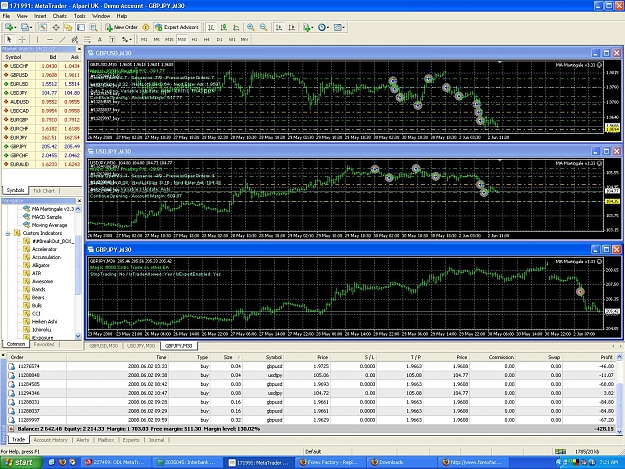Open the Tools menu
625x469 pixels.
80,16
